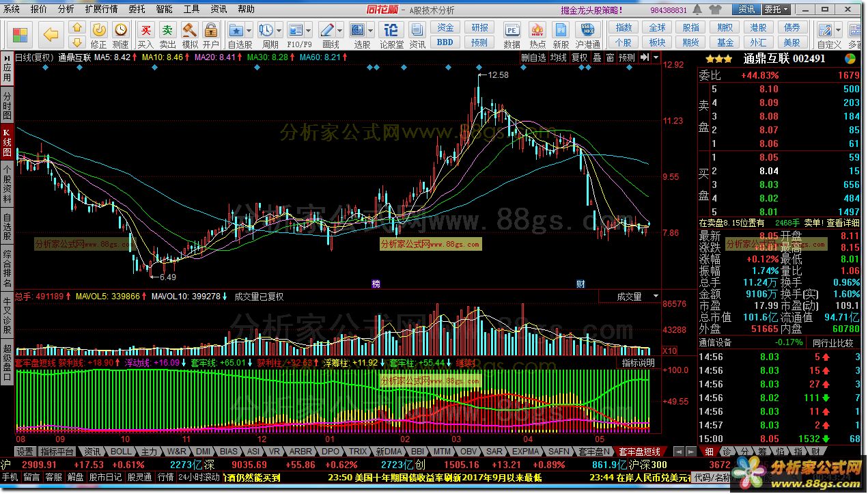Viewport: 868px width, 494px height.
Task: Click 删自选 to remove from watchlist
Action: [533, 58]
